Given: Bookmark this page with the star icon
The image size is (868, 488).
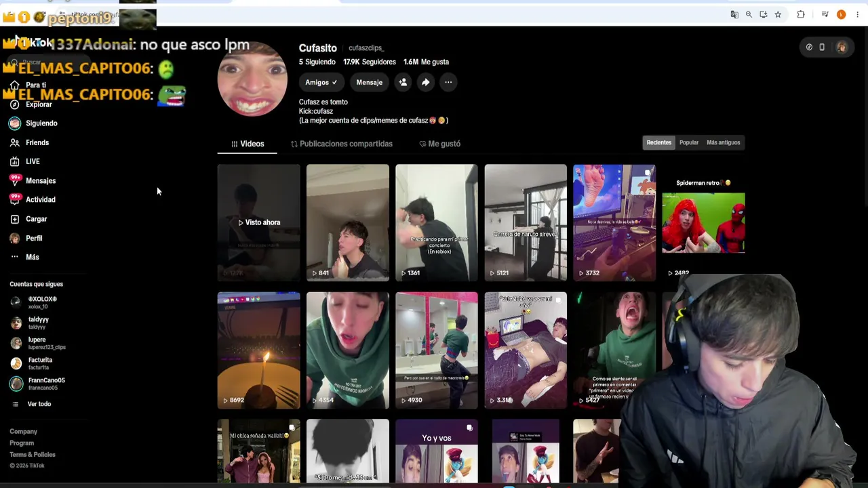Looking at the screenshot, I should coord(778,14).
